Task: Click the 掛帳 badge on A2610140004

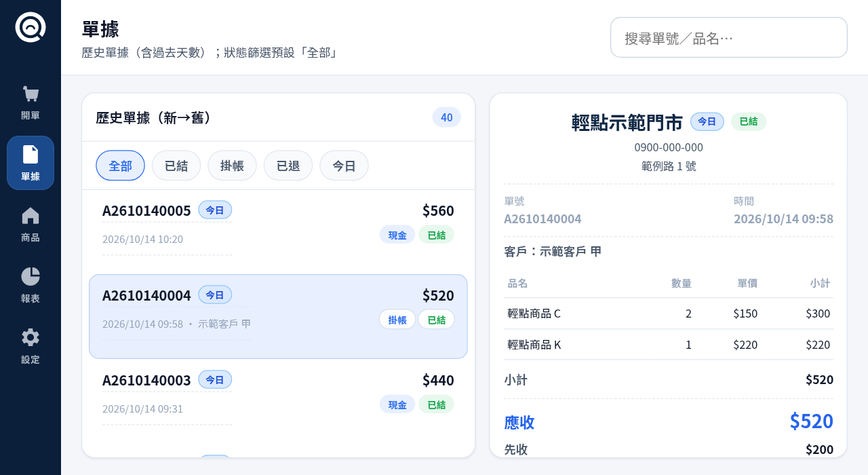Action: tap(397, 320)
